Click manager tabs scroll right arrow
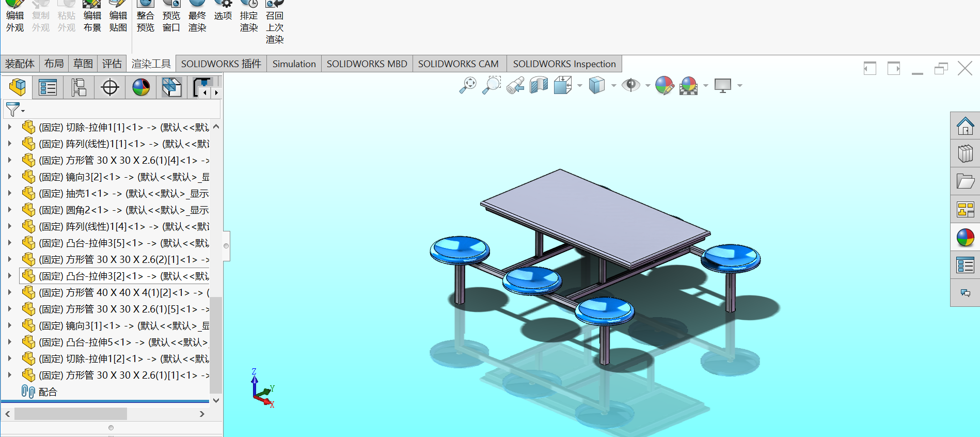The height and width of the screenshot is (437, 980). click(216, 92)
